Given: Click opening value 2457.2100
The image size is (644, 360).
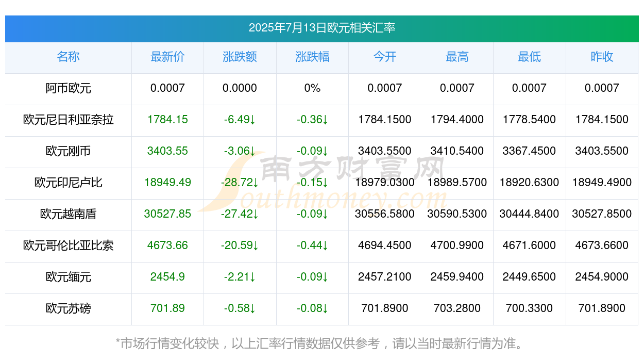Looking at the screenshot, I should coord(385,277).
